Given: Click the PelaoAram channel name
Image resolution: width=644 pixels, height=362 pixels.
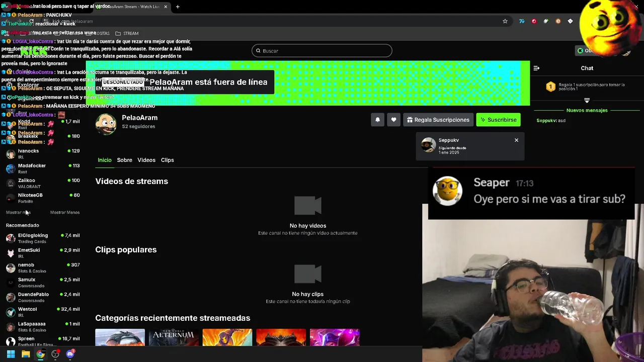Looking at the screenshot, I should (139, 118).
